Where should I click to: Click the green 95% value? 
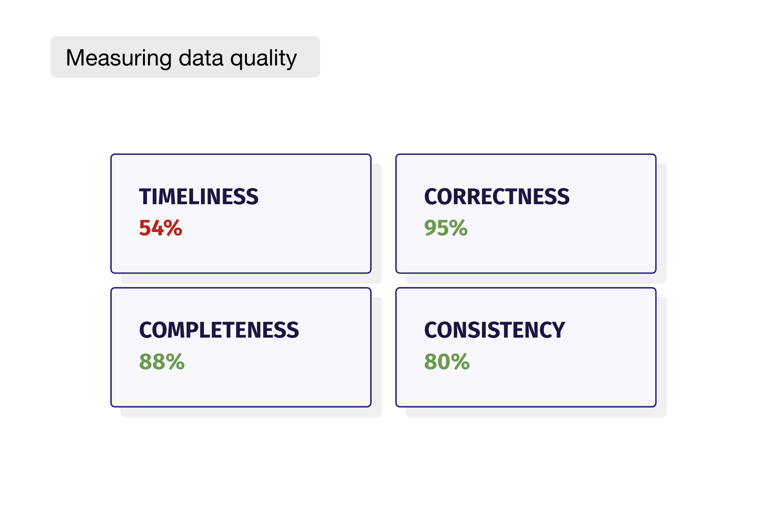tap(445, 228)
